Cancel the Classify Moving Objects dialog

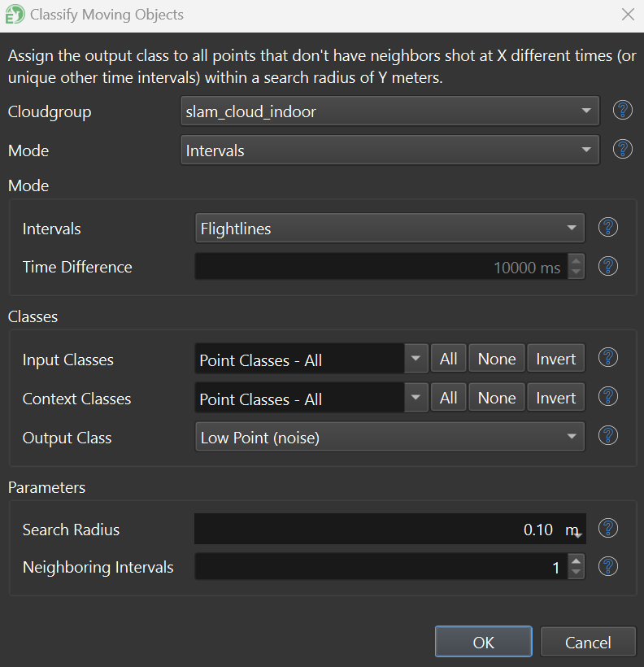click(x=587, y=643)
